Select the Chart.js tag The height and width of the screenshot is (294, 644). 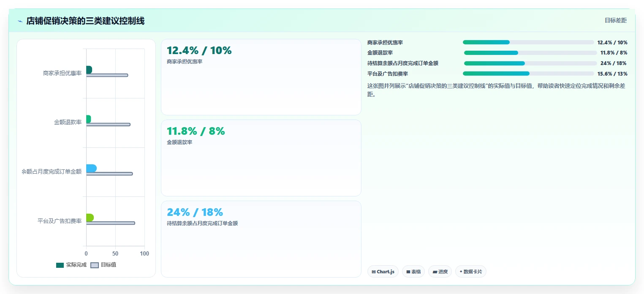tap(383, 272)
